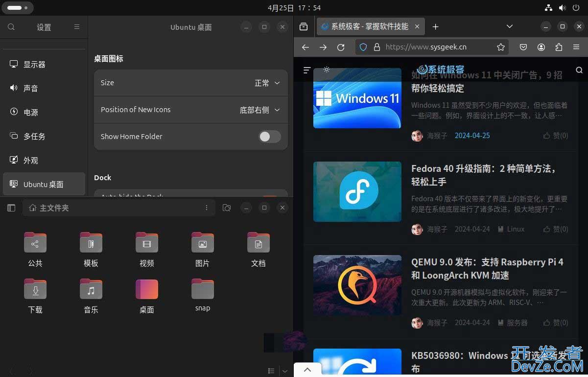The image size is (588, 377).
Task: Open a new browser tab
Action: tap(435, 26)
